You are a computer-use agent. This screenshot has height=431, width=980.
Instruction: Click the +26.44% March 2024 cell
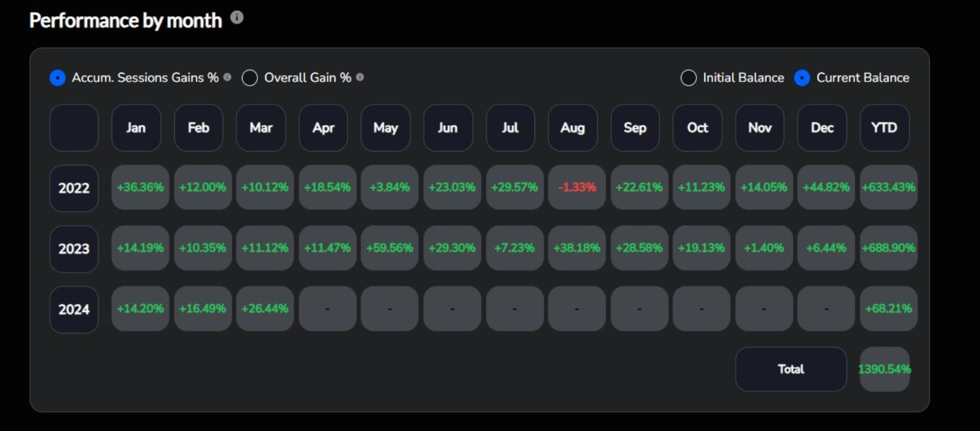click(x=265, y=308)
